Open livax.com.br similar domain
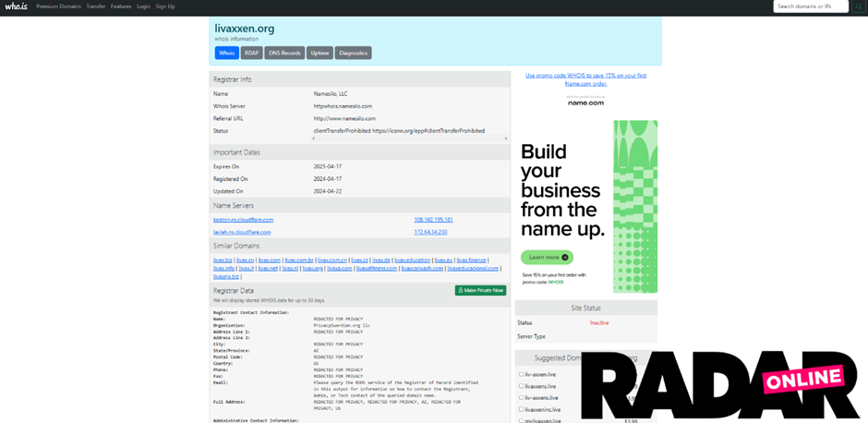 tap(299, 260)
